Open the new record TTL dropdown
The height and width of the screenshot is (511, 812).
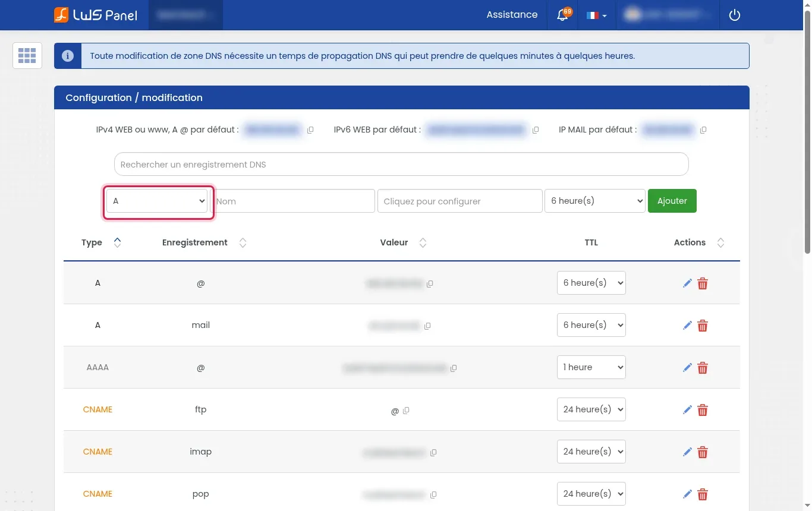click(595, 201)
